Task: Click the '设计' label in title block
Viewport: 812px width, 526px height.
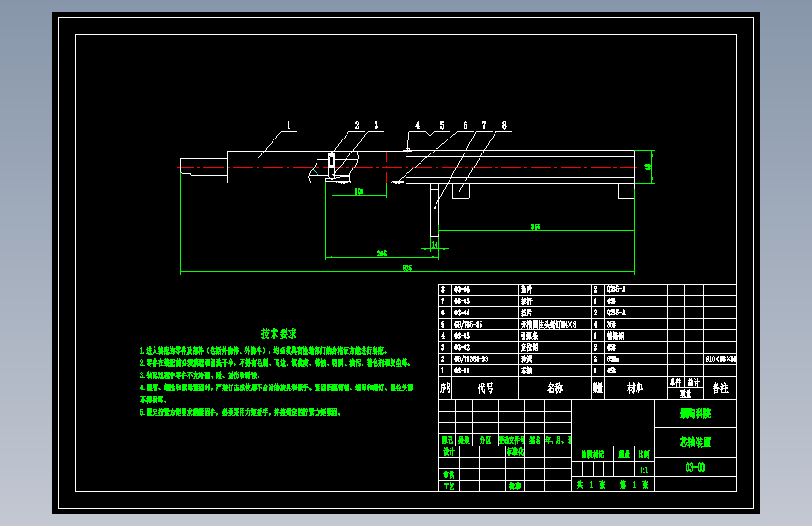Action: tap(449, 452)
